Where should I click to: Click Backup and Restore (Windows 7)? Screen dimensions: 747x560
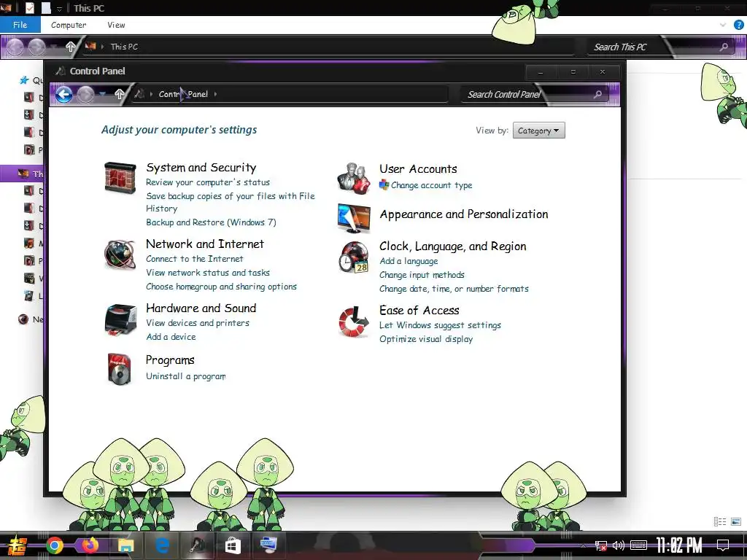(211, 222)
